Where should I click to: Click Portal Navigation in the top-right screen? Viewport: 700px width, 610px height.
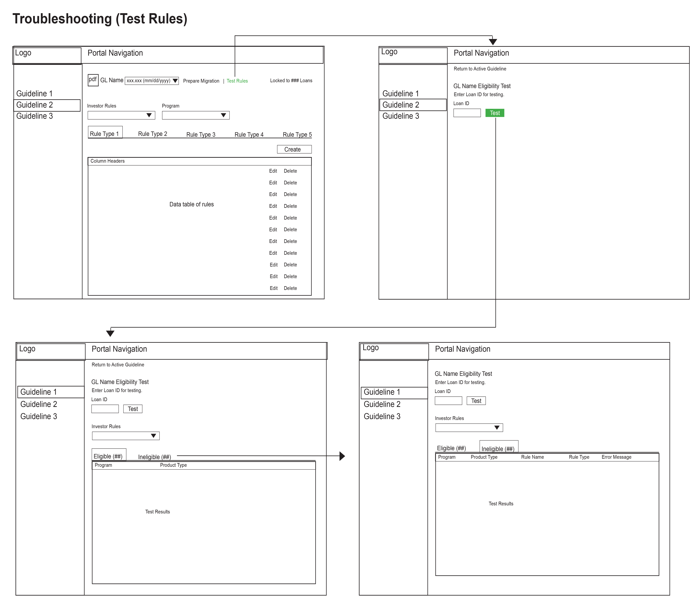[x=481, y=53]
